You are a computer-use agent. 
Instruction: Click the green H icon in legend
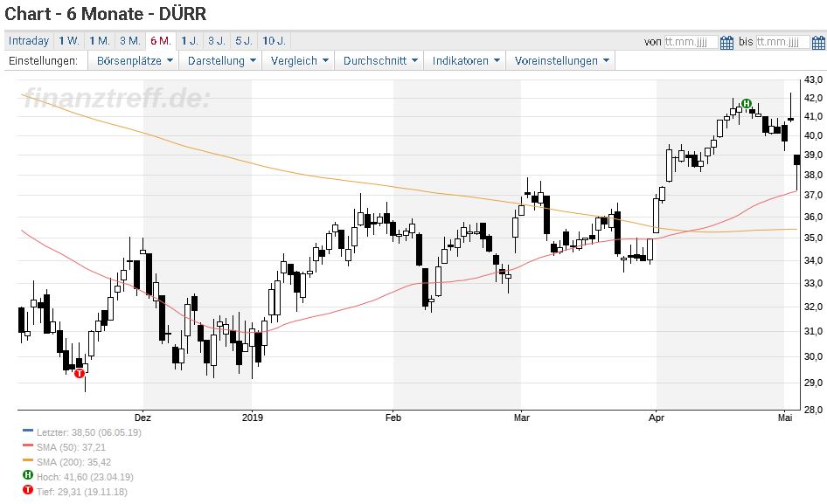coord(28,475)
